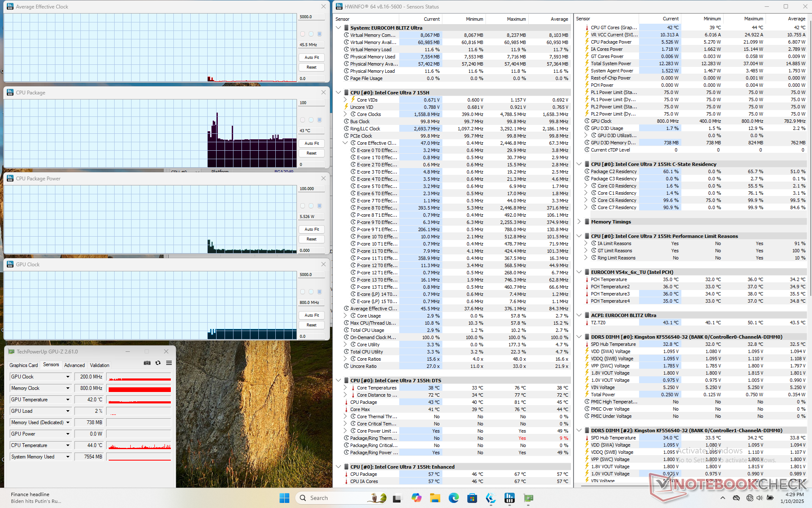
Task: Collapse the Core Effective Clocks row
Action: [x=345, y=143]
